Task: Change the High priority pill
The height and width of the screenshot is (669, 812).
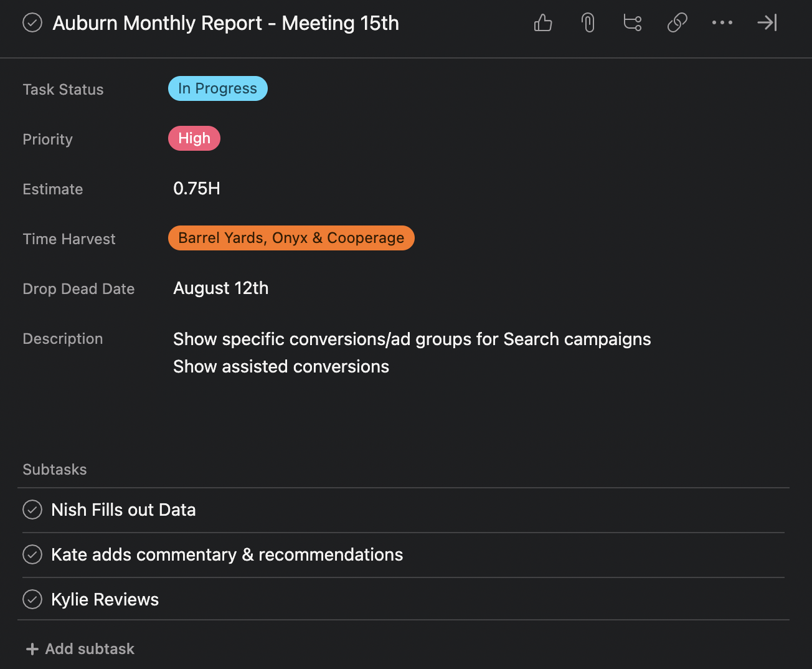Action: 194,138
